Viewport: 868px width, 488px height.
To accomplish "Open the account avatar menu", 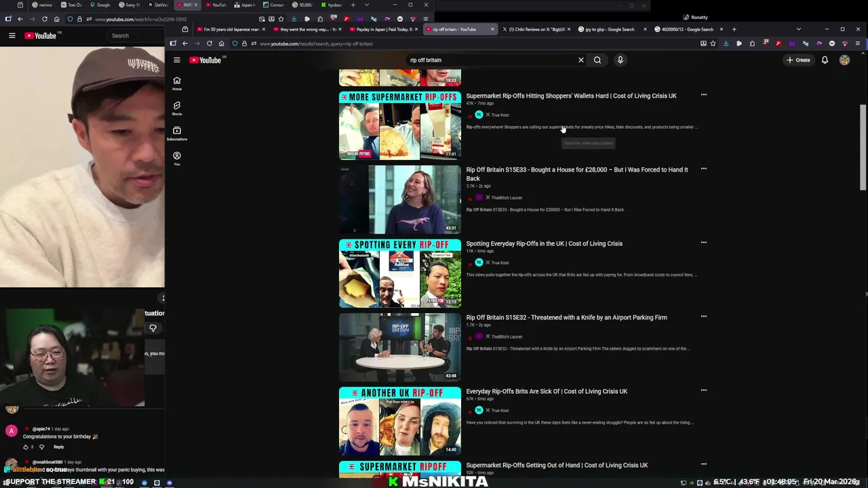I will [x=844, y=60].
